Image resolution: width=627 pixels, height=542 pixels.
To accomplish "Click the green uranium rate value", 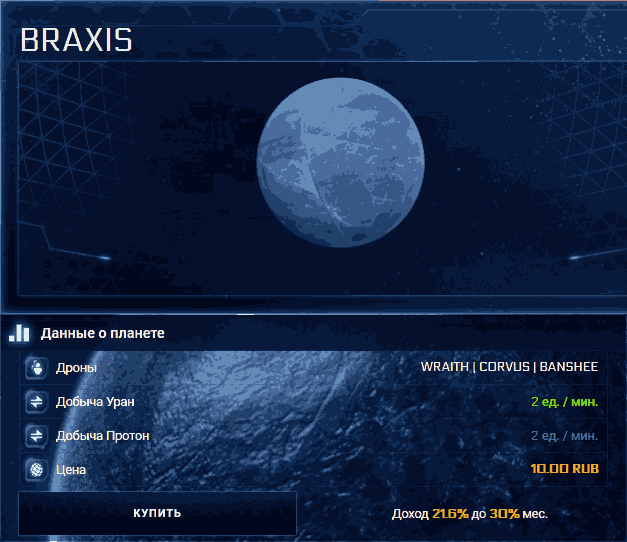I will coord(564,402).
